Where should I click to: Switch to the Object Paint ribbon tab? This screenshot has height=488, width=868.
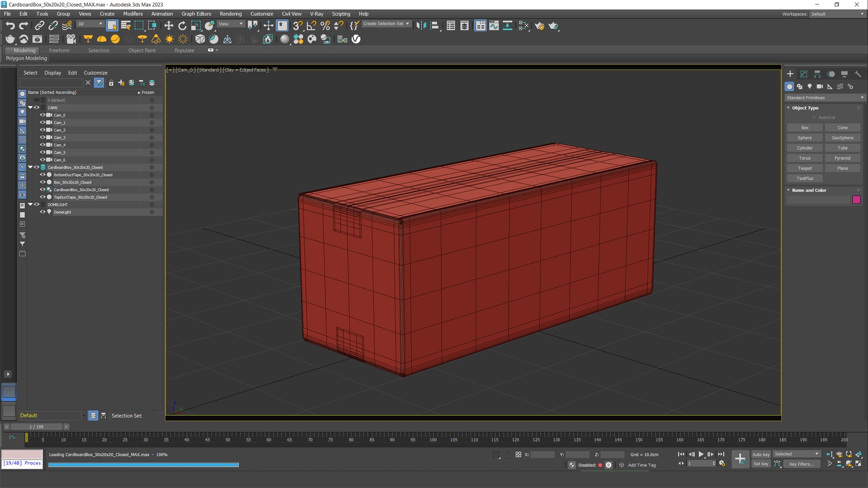tap(142, 51)
